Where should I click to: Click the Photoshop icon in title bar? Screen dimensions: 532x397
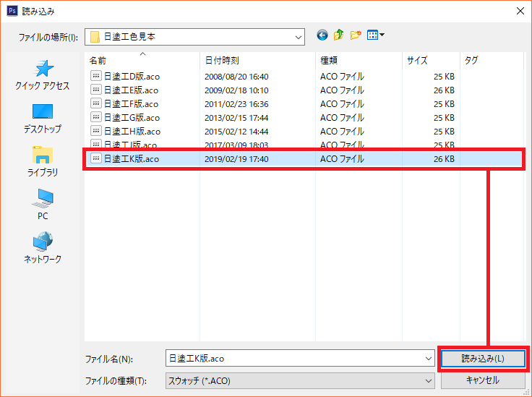(x=12, y=11)
